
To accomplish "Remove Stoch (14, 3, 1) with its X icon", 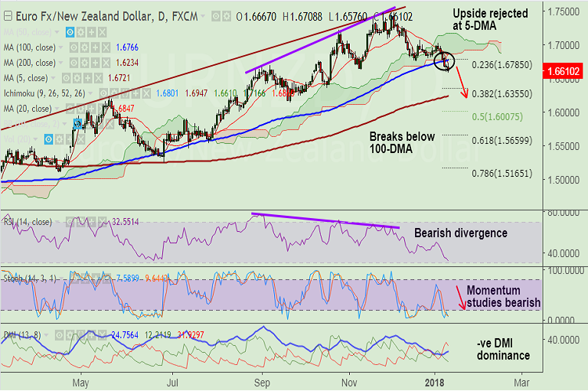I will point(106,279).
